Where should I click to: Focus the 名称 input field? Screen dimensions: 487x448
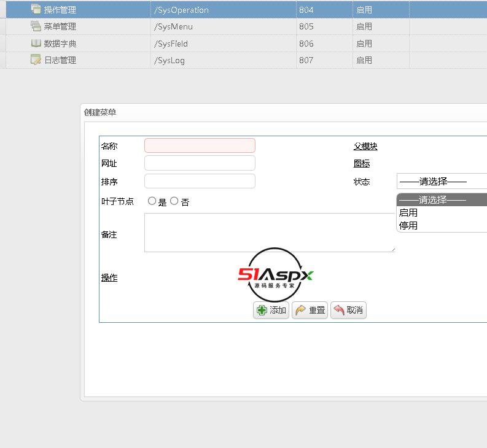(x=200, y=145)
